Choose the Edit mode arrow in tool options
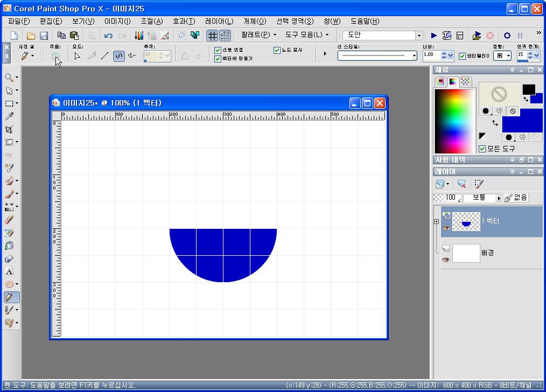Viewport: 546px width, 392px height. [x=78, y=56]
